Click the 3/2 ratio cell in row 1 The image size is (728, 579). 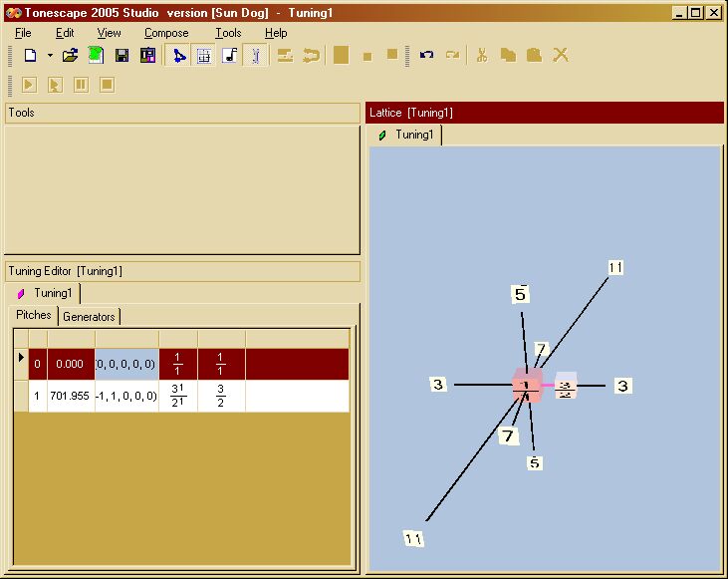221,396
